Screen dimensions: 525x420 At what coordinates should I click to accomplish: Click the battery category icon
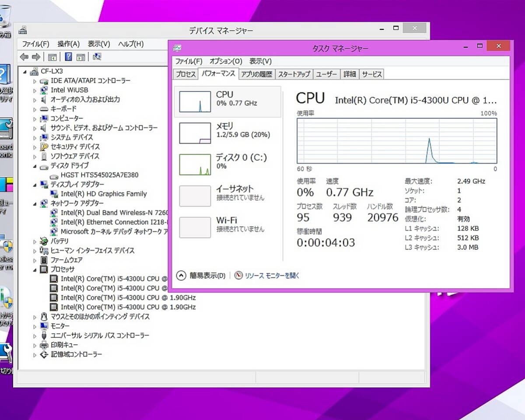(x=44, y=241)
